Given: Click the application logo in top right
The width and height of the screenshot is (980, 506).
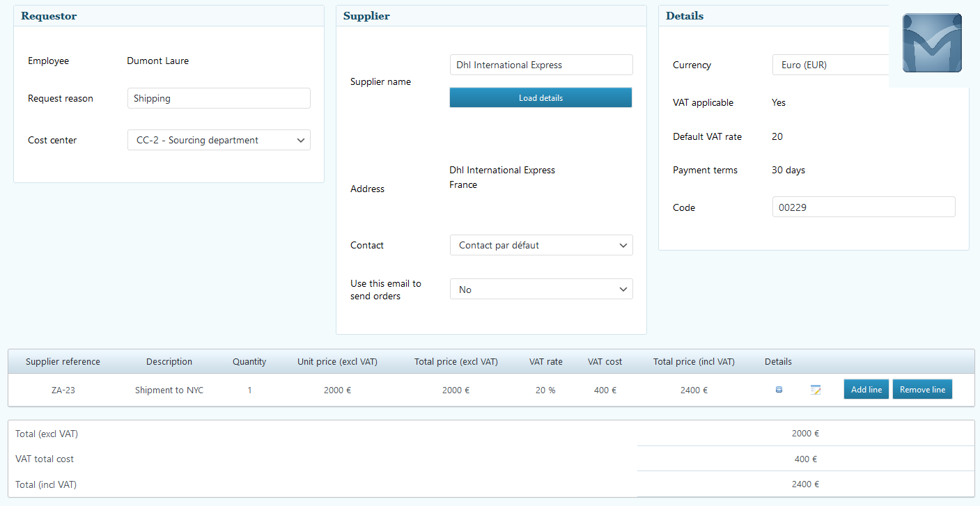Looking at the screenshot, I should (931, 43).
